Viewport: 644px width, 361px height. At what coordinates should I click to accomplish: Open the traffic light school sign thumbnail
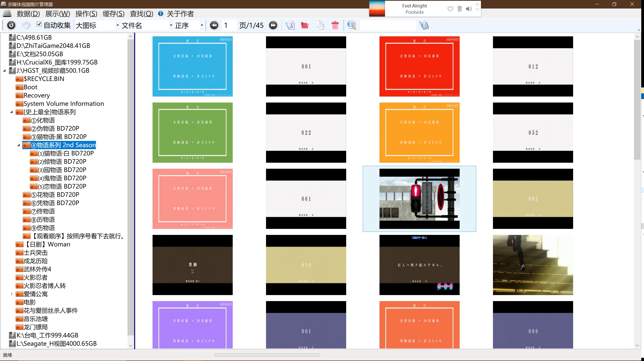pyautogui.click(x=419, y=199)
